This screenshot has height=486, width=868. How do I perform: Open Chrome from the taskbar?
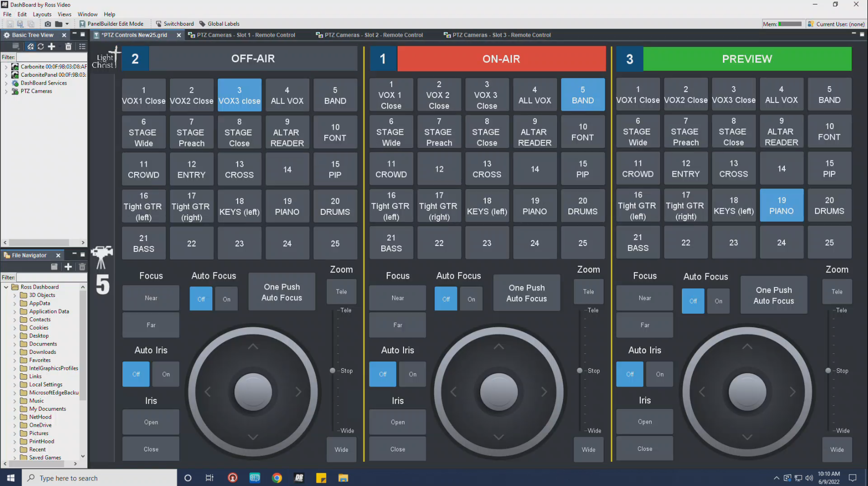tap(277, 478)
